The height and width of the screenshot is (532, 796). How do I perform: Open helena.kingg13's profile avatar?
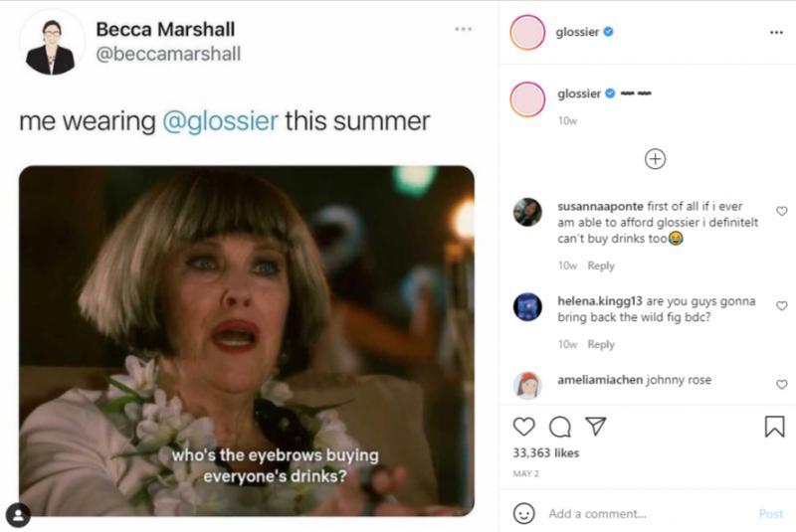(527, 307)
